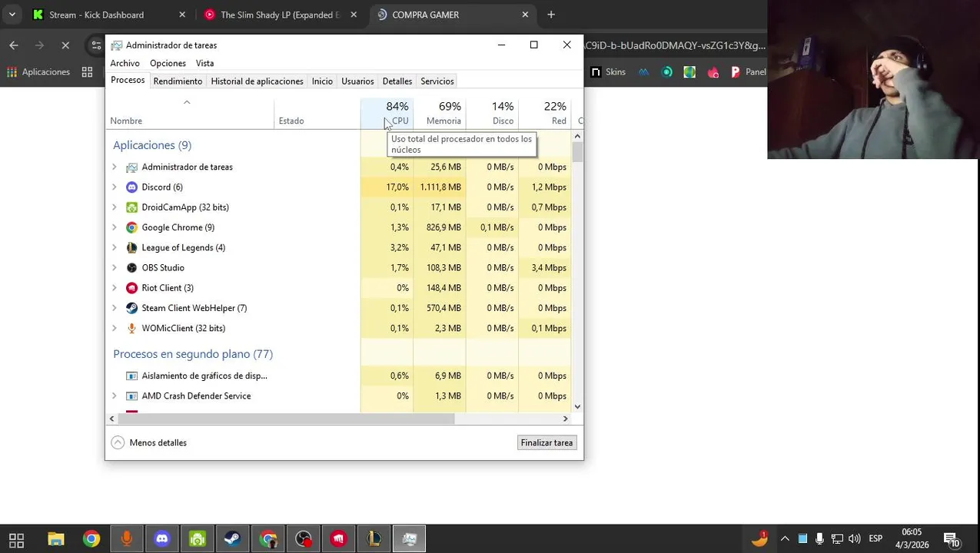Switch to the Rendimiento tab
Image resolution: width=980 pixels, height=553 pixels.
point(178,81)
